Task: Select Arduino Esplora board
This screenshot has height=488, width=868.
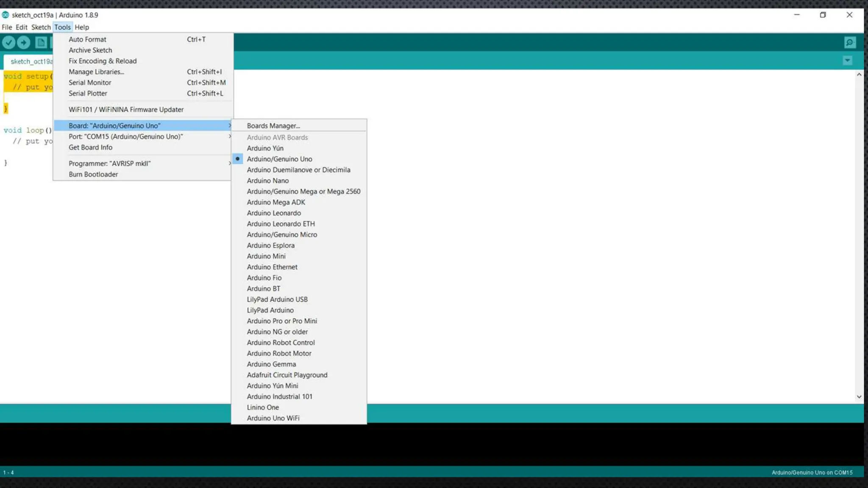Action: pyautogui.click(x=299, y=245)
